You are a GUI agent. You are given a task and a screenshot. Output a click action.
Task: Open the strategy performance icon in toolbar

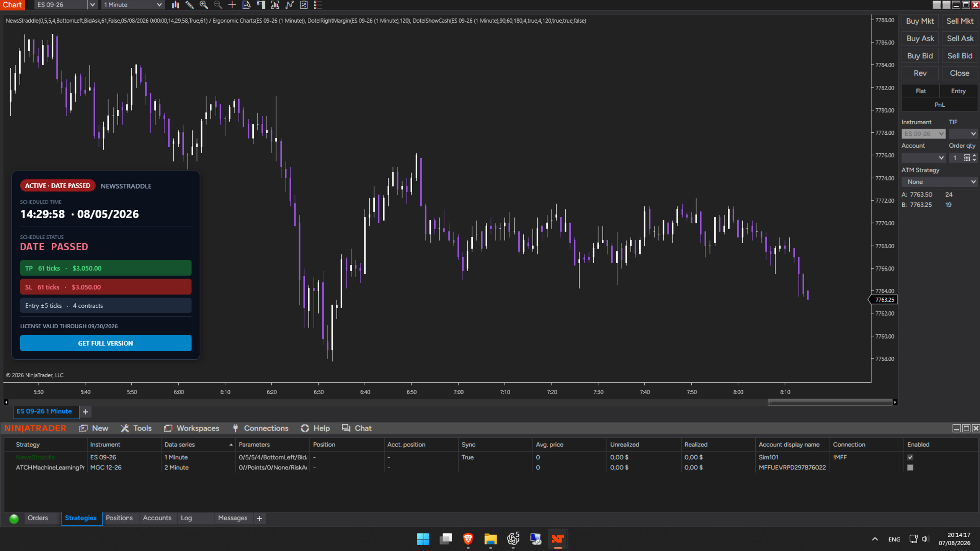pos(304,5)
